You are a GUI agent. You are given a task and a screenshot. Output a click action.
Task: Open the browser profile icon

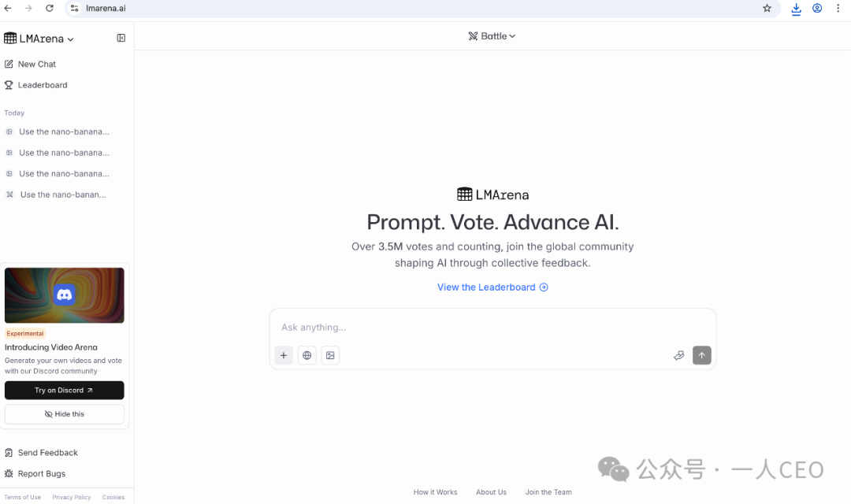coord(817,8)
